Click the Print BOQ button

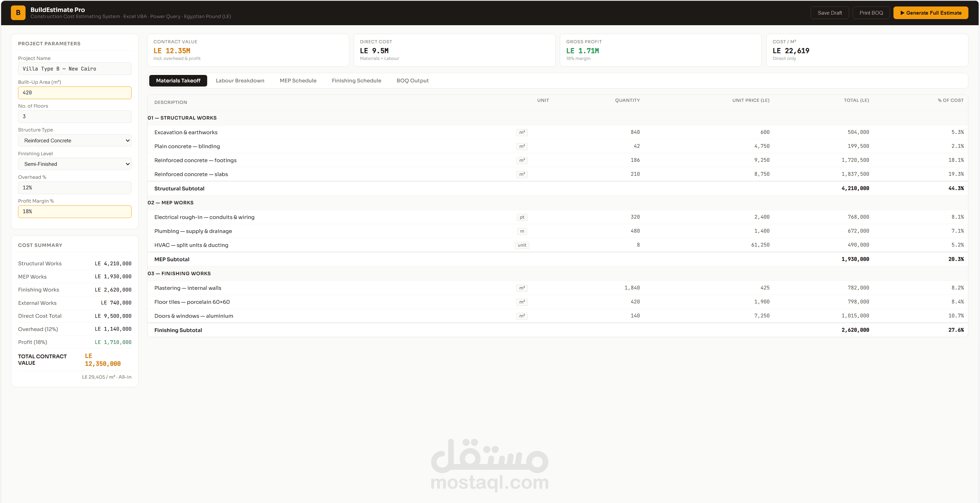click(x=871, y=13)
